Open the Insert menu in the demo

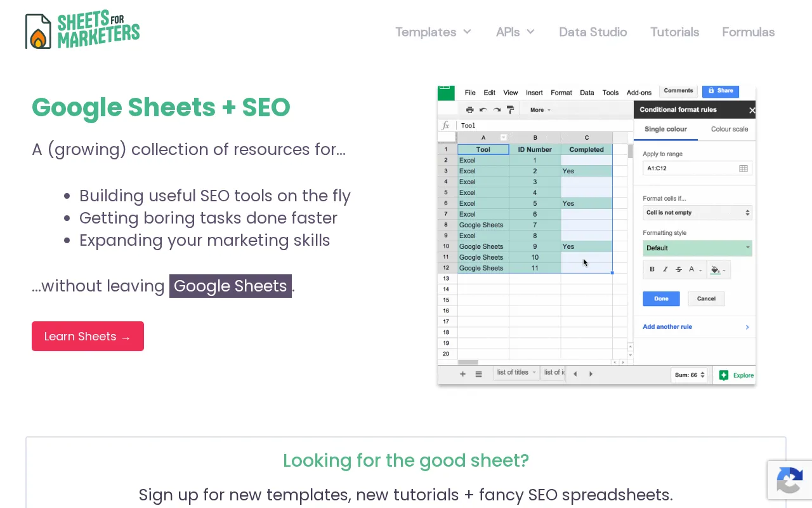(x=534, y=93)
